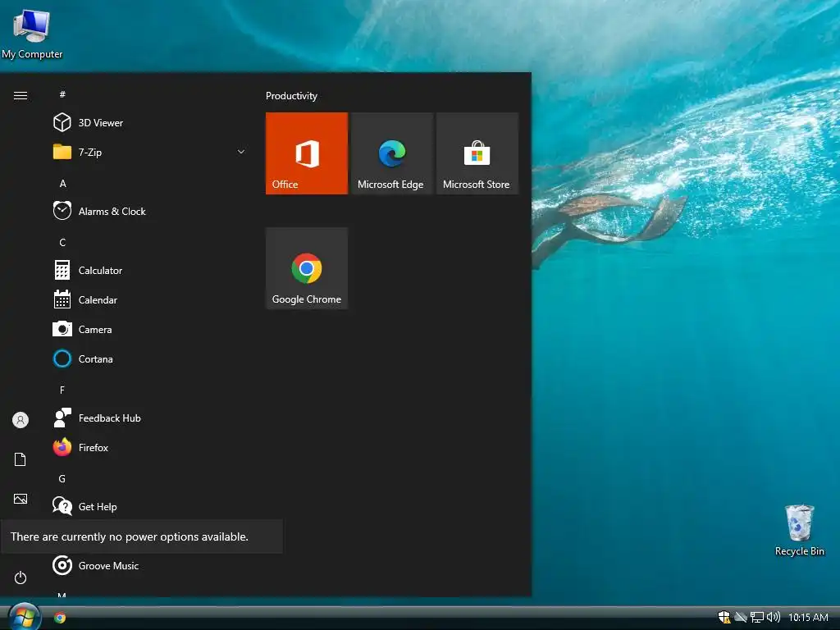Click the A letter header in app list
This screenshot has height=630, width=840.
point(62,183)
